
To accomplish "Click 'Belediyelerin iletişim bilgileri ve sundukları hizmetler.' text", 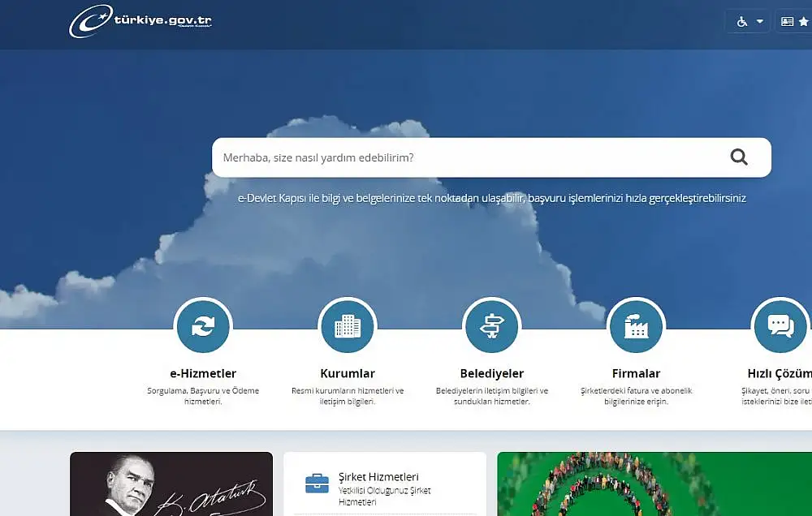I will [492, 396].
